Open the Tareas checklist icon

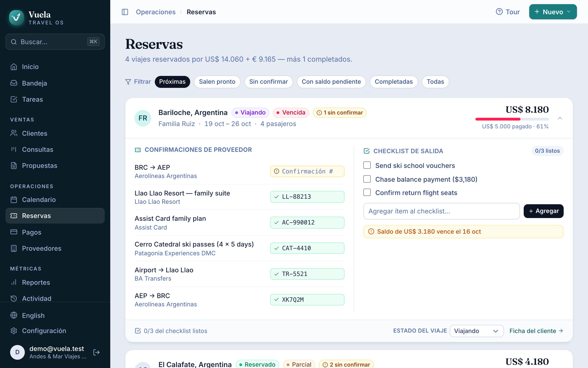coord(14,99)
